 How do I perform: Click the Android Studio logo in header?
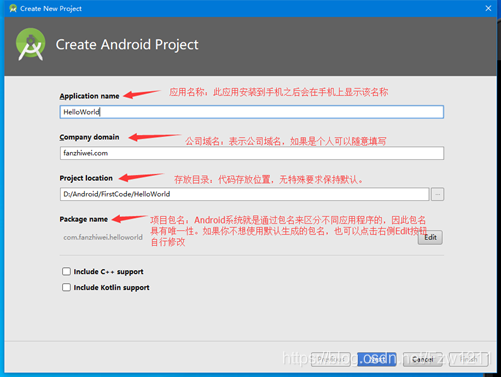tap(31, 44)
